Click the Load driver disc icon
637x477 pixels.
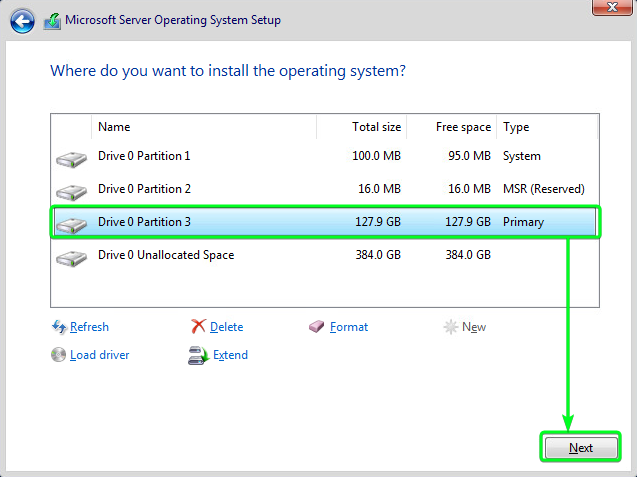[x=58, y=354]
